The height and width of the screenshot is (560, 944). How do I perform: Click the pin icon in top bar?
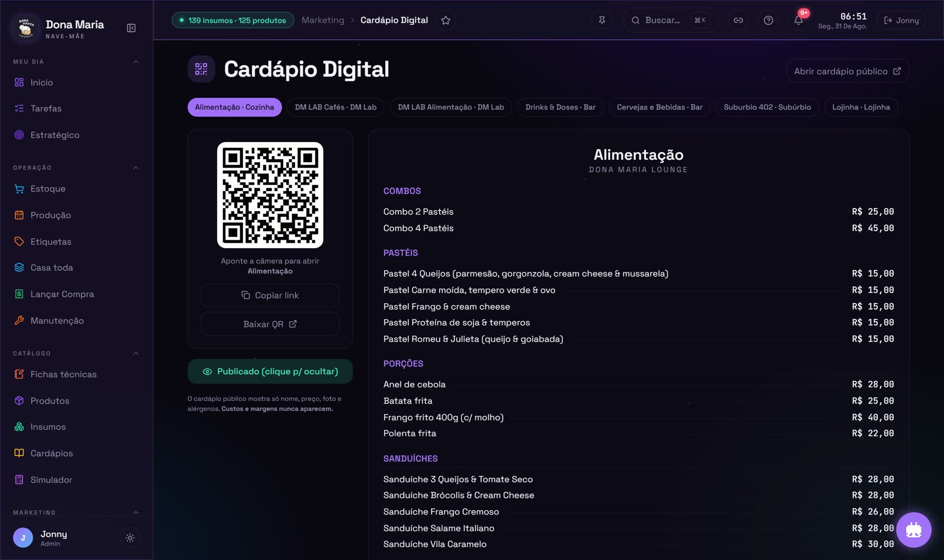[x=602, y=20]
